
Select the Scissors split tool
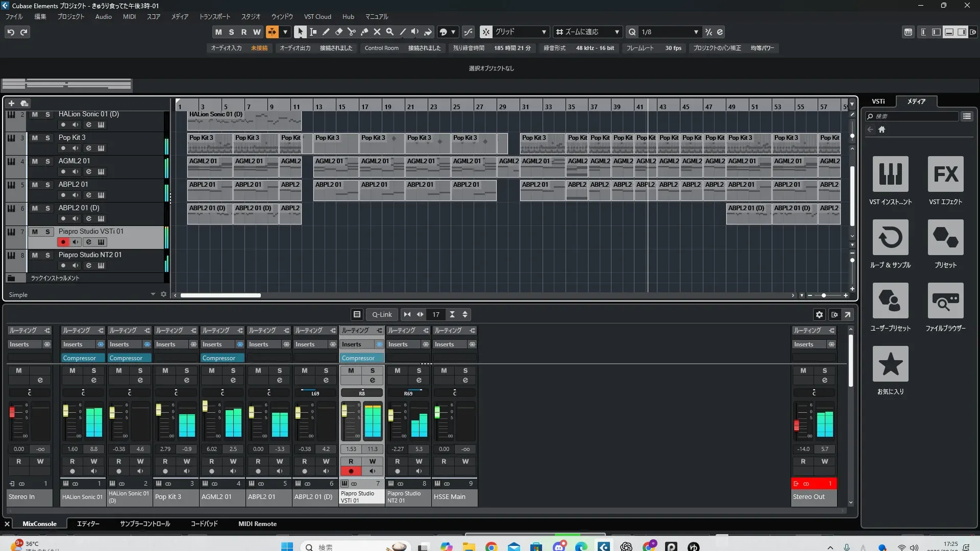tap(351, 32)
